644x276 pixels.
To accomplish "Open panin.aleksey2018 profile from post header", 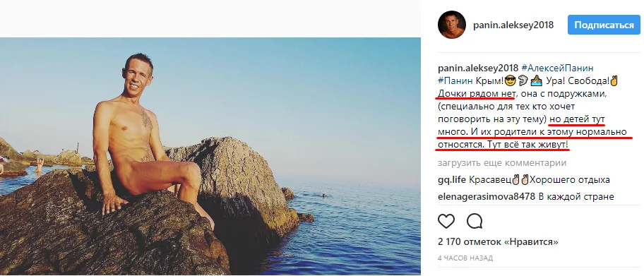I will [513, 25].
